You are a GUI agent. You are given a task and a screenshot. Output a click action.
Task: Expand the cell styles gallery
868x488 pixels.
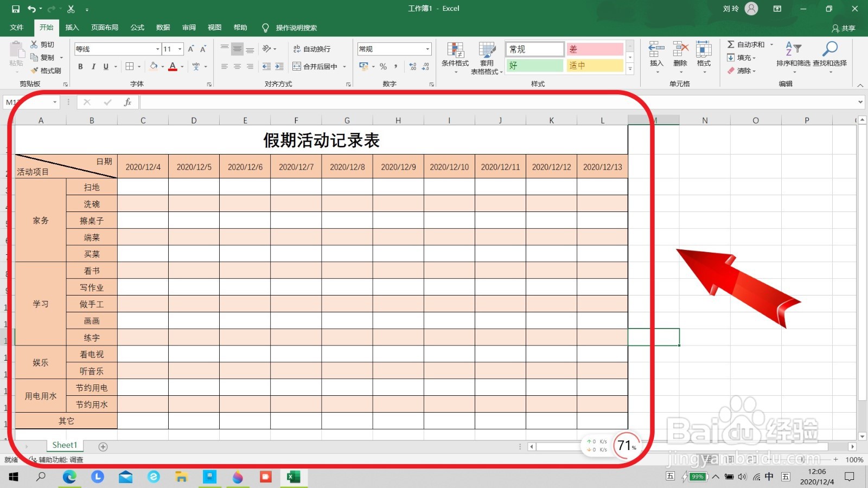coord(630,68)
